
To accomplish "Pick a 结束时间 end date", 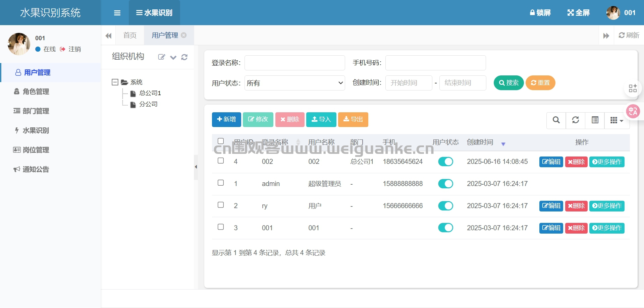I will point(463,83).
